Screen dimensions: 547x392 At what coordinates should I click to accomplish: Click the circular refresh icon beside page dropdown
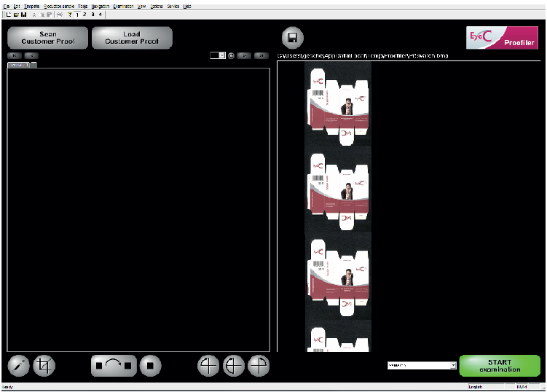pyautogui.click(x=232, y=56)
